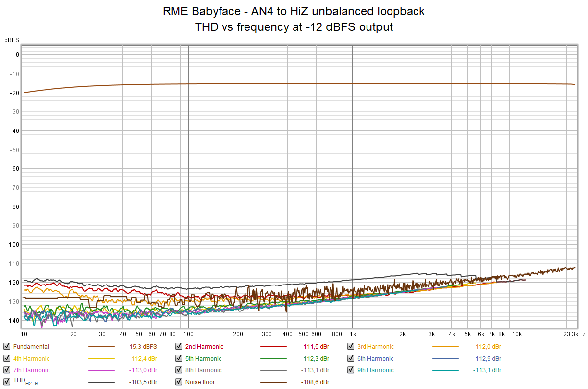Select the 5th Harmonic green line swatch

click(x=273, y=359)
